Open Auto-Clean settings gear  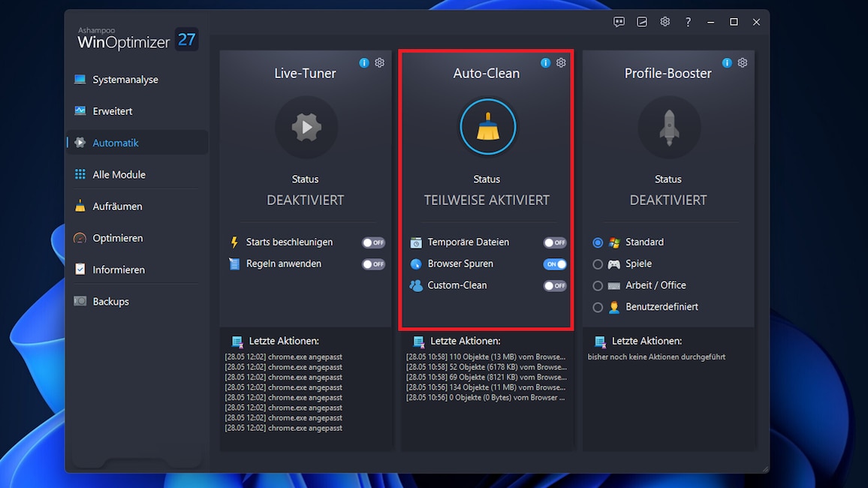(561, 62)
